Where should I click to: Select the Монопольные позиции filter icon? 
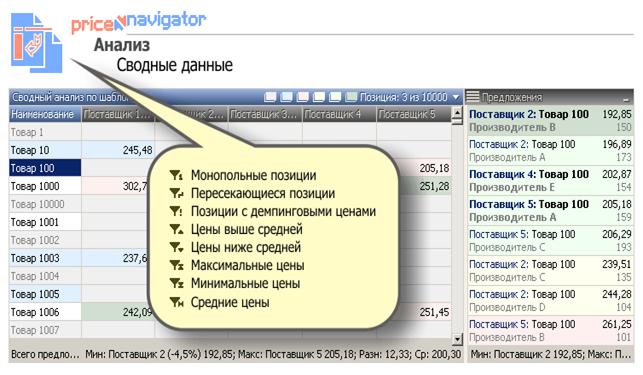[176, 175]
